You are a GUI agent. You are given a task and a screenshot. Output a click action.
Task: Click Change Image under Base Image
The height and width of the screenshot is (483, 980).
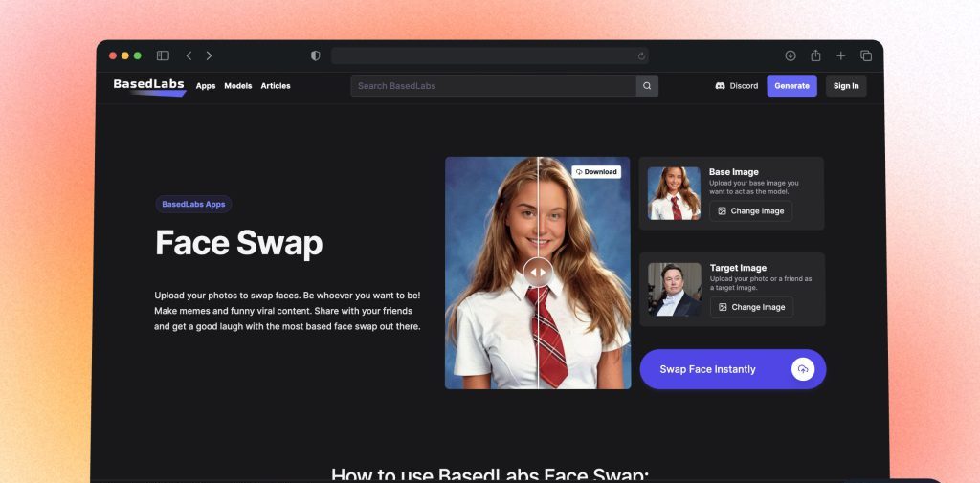[x=751, y=211]
